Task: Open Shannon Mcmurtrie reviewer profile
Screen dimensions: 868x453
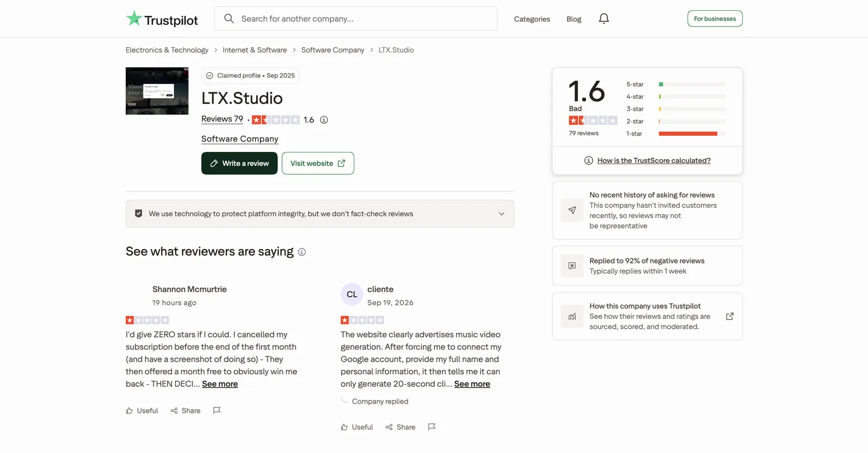Action: [189, 289]
